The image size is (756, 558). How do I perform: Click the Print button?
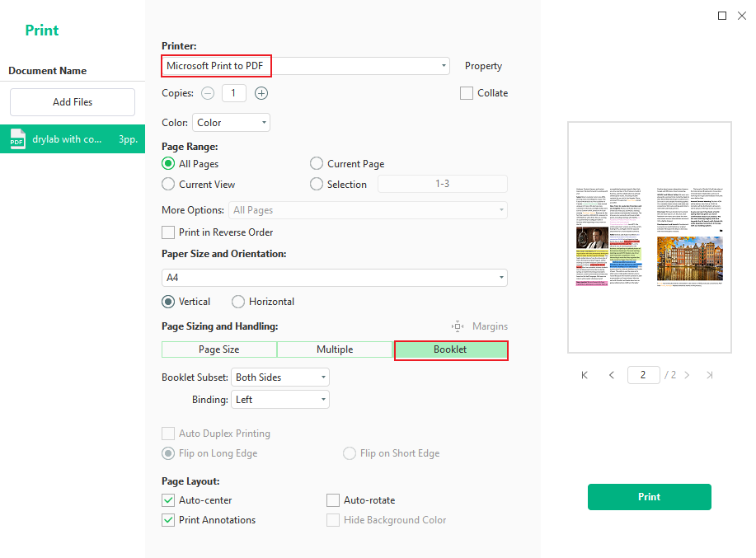(649, 497)
